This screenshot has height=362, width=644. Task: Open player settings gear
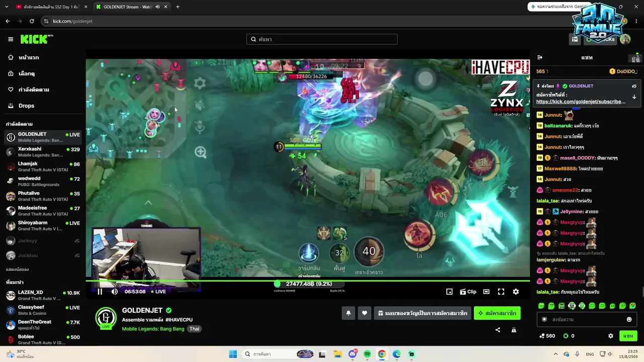(x=516, y=292)
